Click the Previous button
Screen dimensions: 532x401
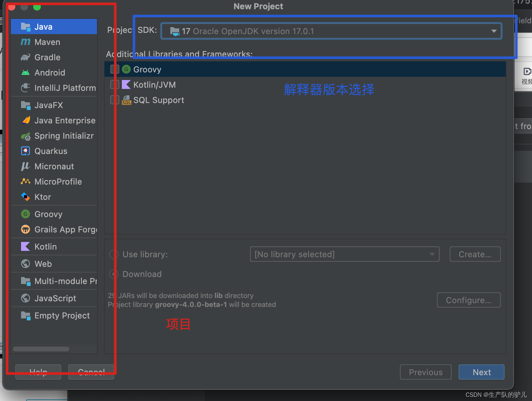[x=426, y=372]
